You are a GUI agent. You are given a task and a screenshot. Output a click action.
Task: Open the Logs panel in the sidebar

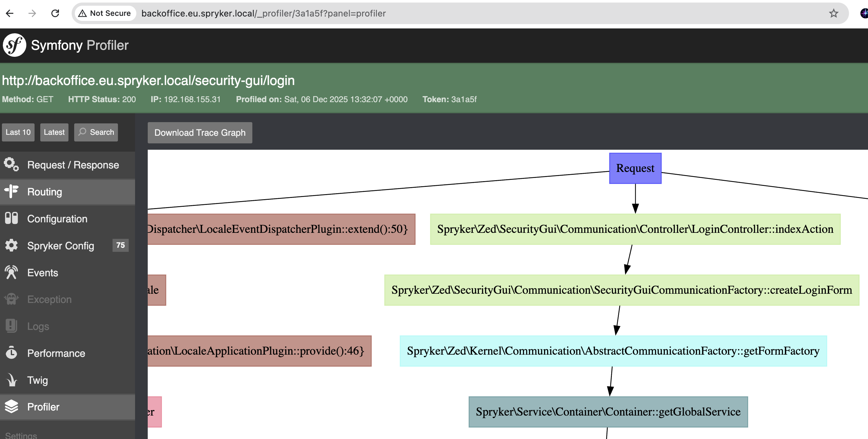point(38,326)
